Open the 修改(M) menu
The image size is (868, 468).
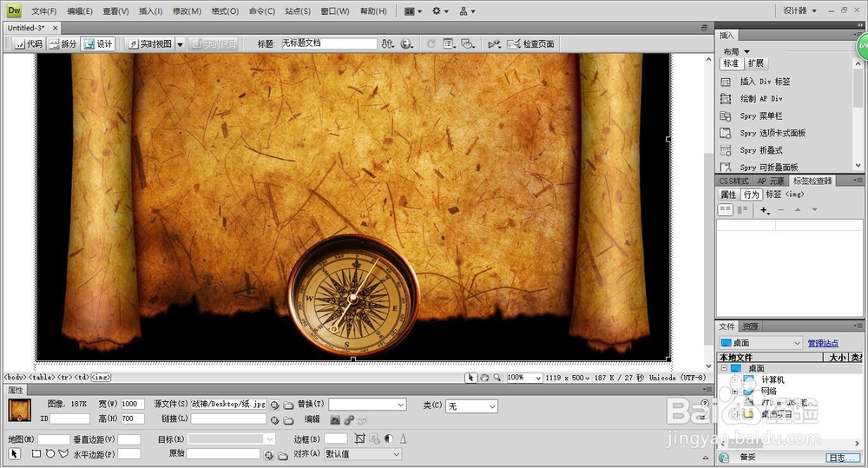point(187,11)
